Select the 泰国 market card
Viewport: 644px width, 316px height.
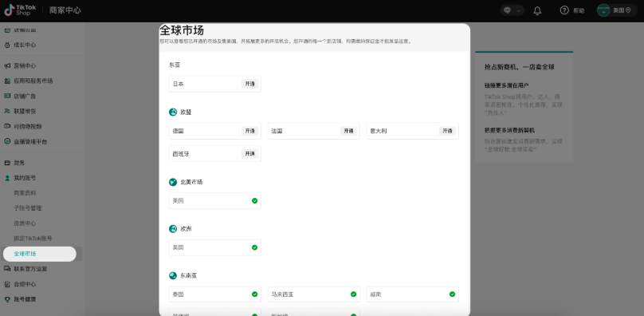[x=215, y=294]
